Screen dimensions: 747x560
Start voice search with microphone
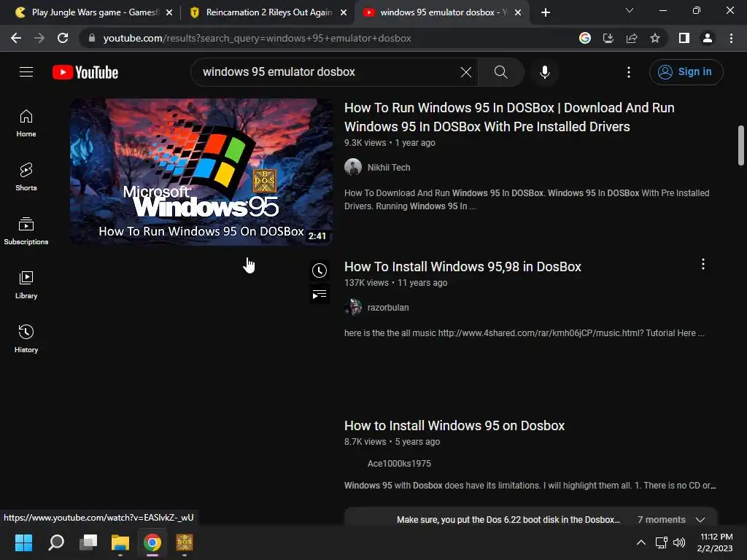[x=544, y=72]
